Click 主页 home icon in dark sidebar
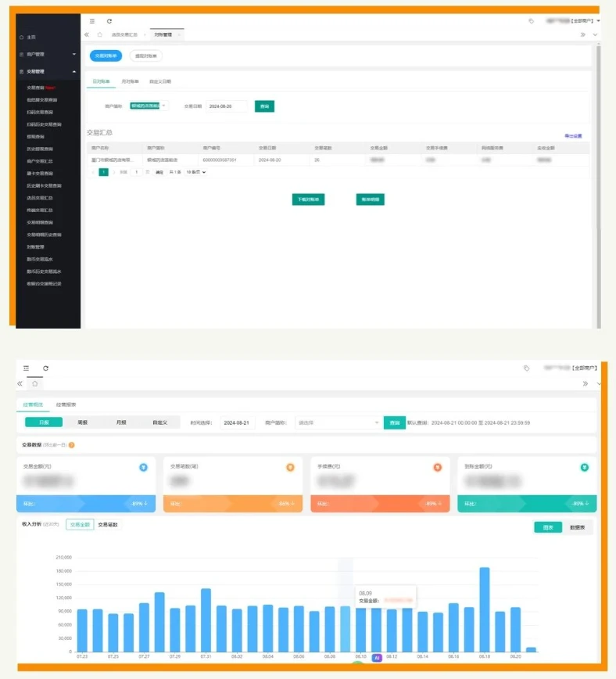The width and height of the screenshot is (616, 679). (22, 38)
